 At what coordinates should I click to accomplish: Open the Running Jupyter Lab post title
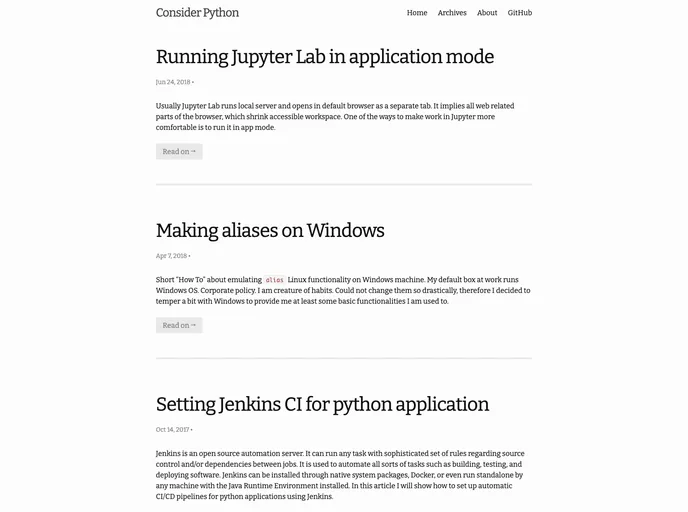325,57
